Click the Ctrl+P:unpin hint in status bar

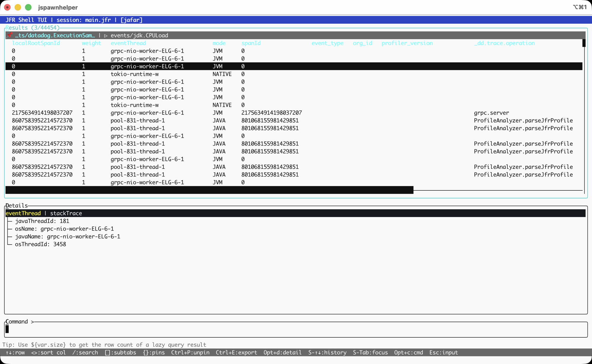[x=190, y=352]
